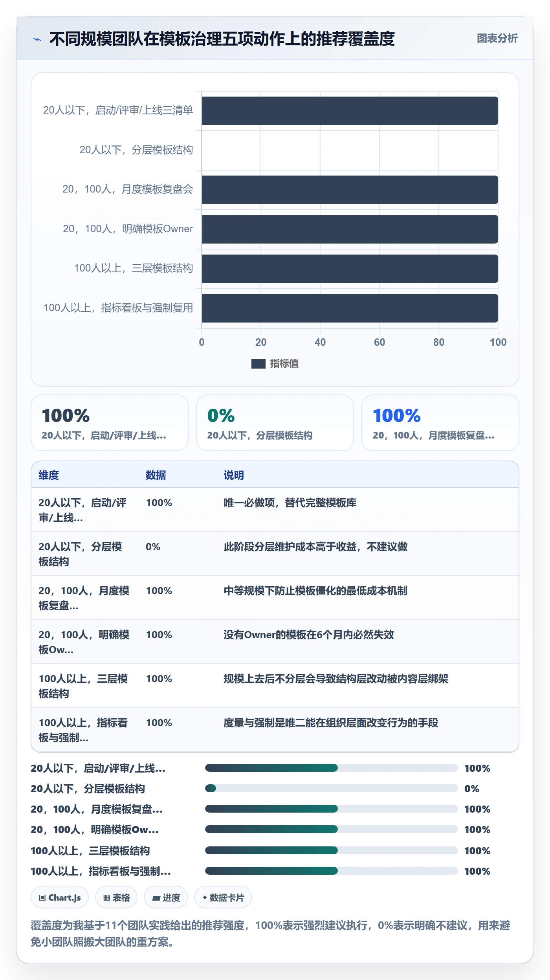550x980 pixels.
Task: Click progress bar for 20，100人，月度模板复盘…
Action: point(331,809)
